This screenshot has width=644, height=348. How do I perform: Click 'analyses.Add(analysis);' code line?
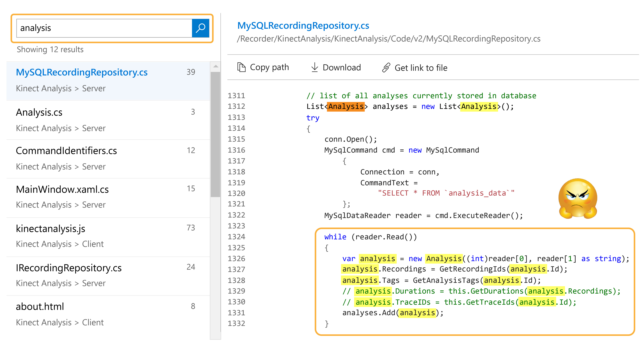pyautogui.click(x=393, y=313)
